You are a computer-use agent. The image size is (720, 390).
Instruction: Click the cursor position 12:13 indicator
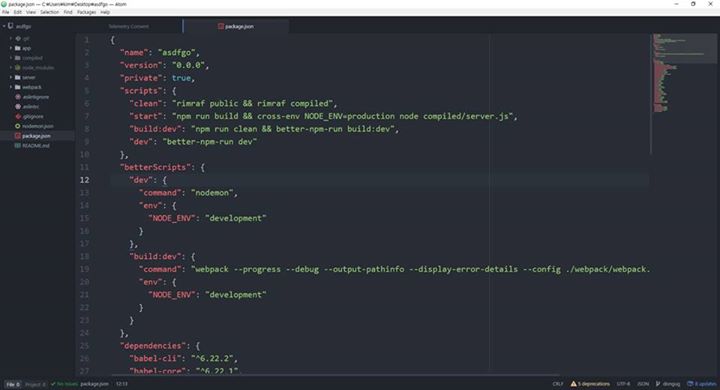click(x=122, y=384)
